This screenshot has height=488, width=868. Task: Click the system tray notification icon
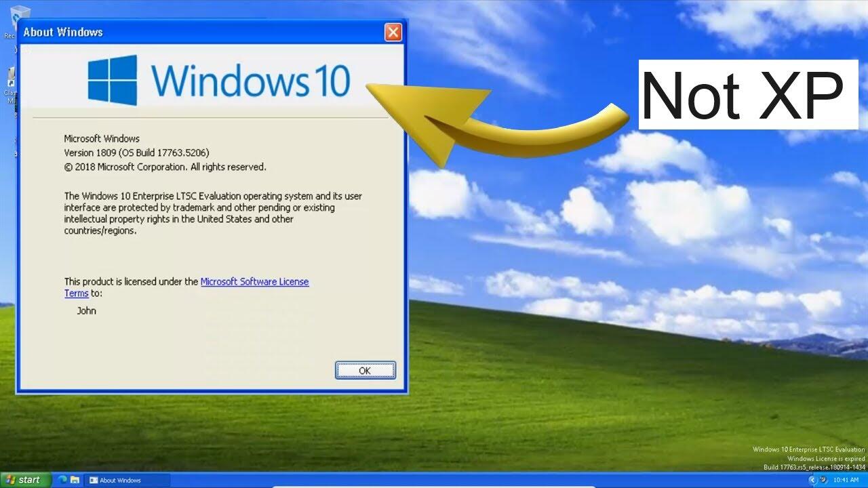pyautogui.click(x=823, y=480)
